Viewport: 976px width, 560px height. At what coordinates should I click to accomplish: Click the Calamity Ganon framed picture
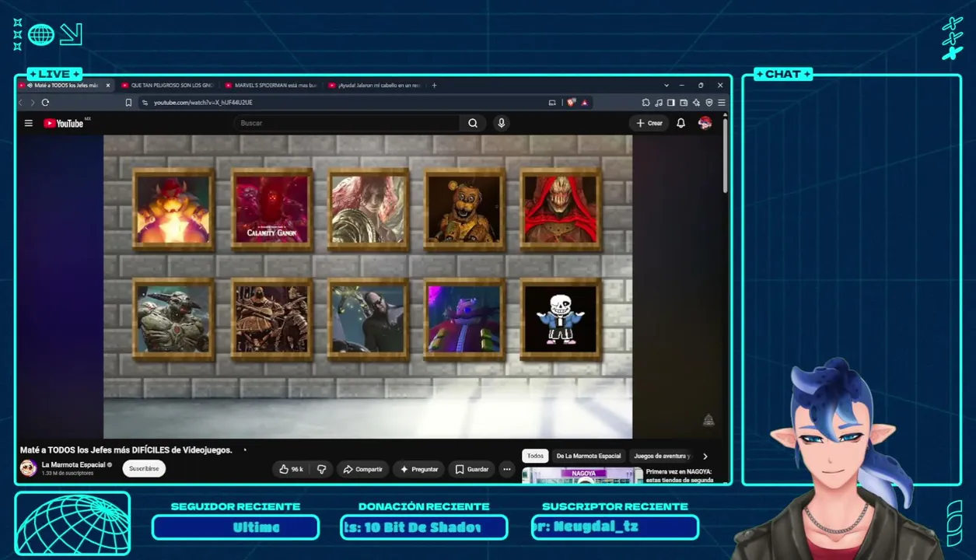pos(271,209)
